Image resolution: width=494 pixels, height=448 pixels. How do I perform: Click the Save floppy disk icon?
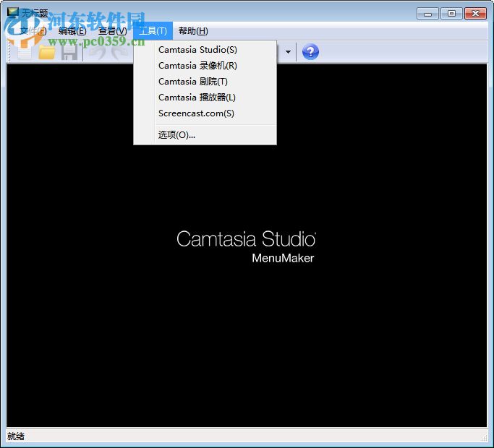69,51
